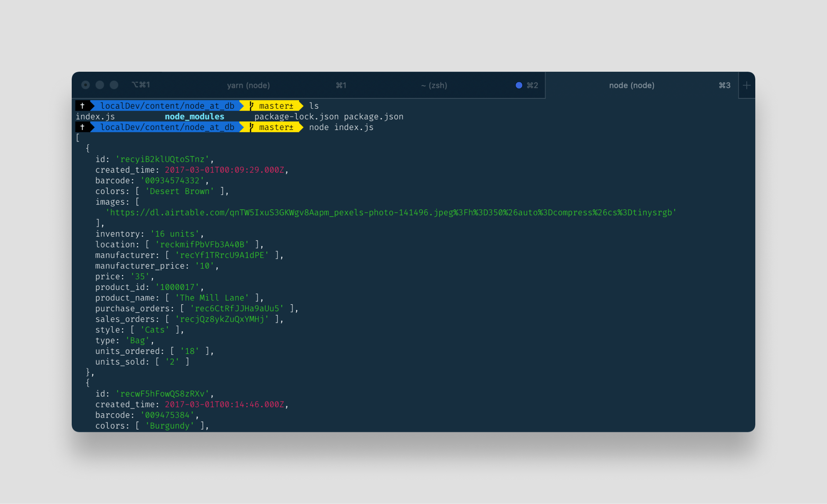Click the color value 'Burgundy'

coord(170,426)
